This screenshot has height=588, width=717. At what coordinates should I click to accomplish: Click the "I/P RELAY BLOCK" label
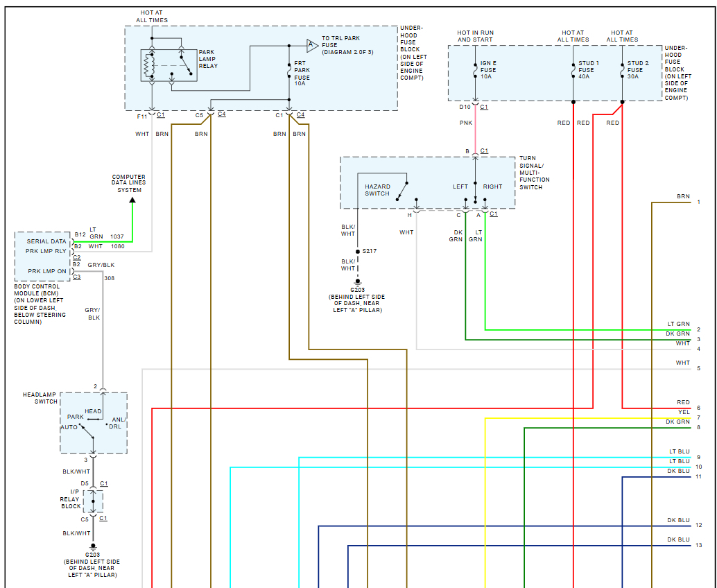tap(71, 499)
